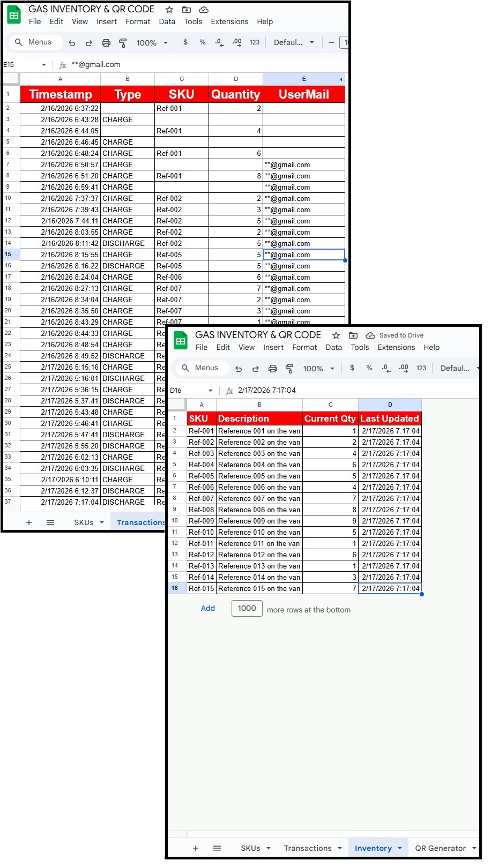Image resolution: width=491 pixels, height=868 pixels.
Task: Click the Add link below the inventory table
Action: pyautogui.click(x=208, y=608)
